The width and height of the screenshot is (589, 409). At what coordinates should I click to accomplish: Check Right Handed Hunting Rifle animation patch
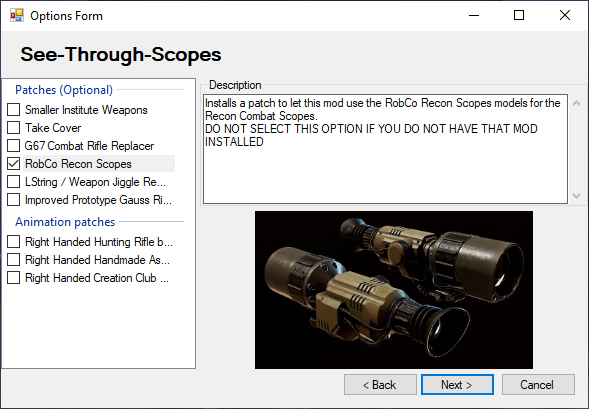pyautogui.click(x=14, y=242)
